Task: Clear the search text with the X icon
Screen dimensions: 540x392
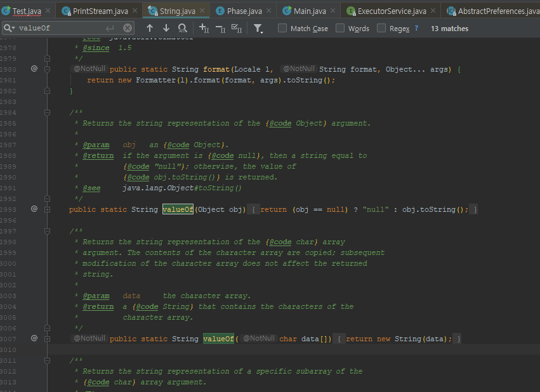Action: point(128,28)
